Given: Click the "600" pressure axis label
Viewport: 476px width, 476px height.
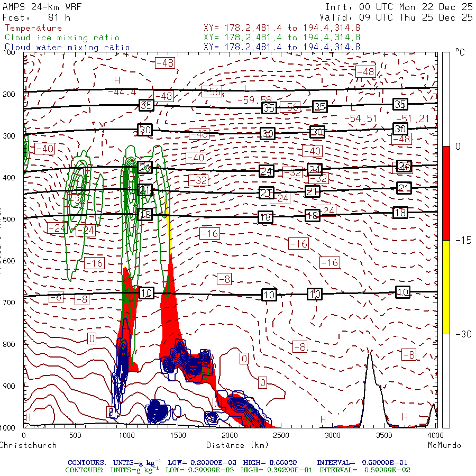Looking at the screenshot, I should (9, 261).
